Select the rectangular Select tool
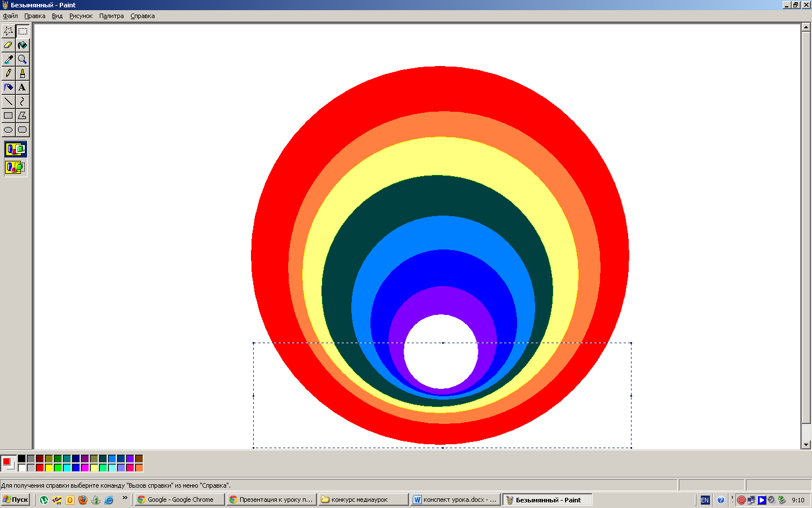The width and height of the screenshot is (812, 508). click(23, 31)
